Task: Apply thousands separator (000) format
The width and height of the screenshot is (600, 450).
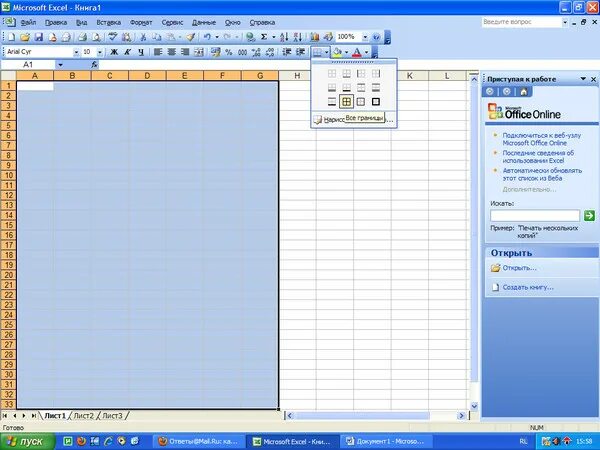Action: pyautogui.click(x=242, y=52)
